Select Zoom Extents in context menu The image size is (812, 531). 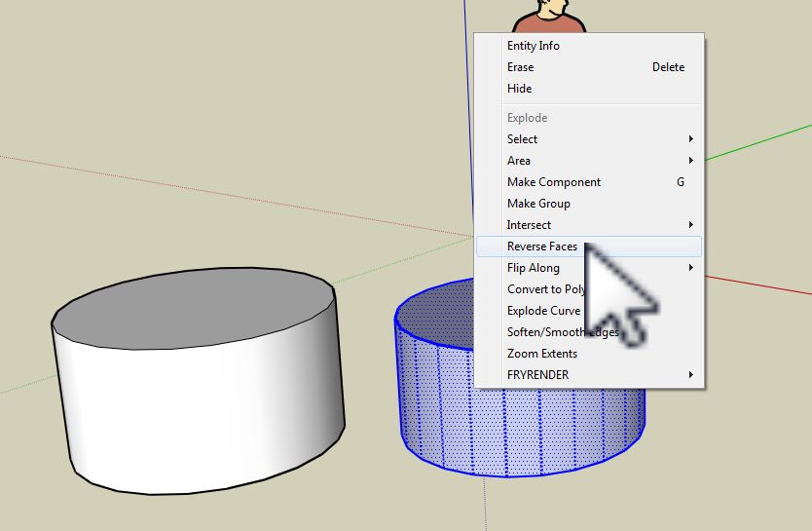pos(542,354)
